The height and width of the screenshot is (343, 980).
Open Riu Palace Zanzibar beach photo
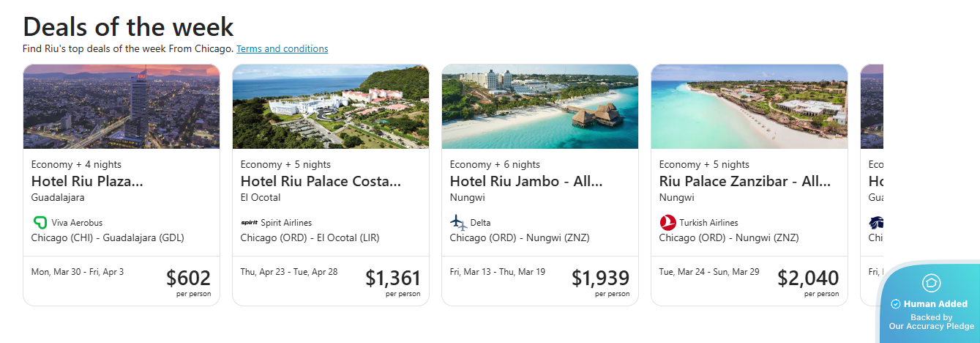749,106
